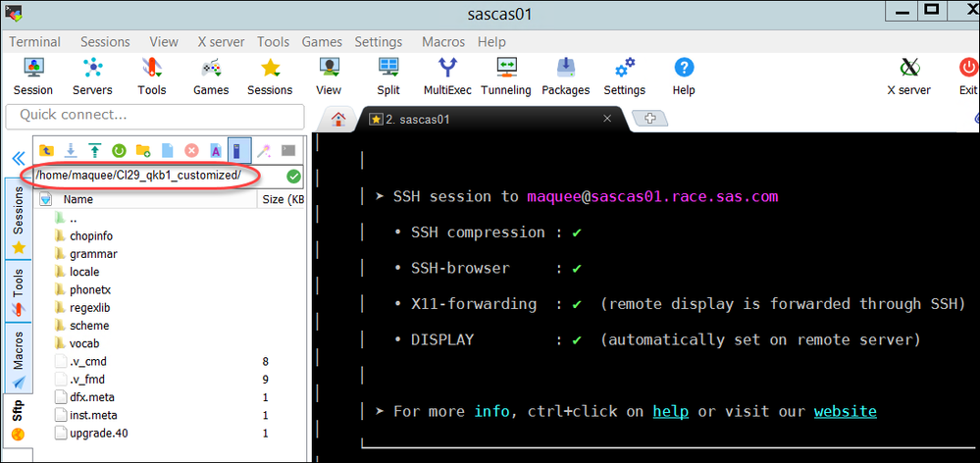Open the Settings gears toolbar icon
The width and height of the screenshot is (980, 463).
point(624,77)
